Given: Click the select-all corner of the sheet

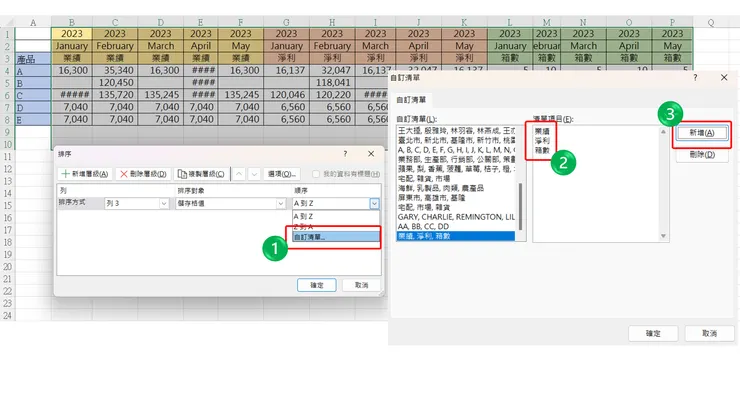Looking at the screenshot, I should [x=7, y=22].
